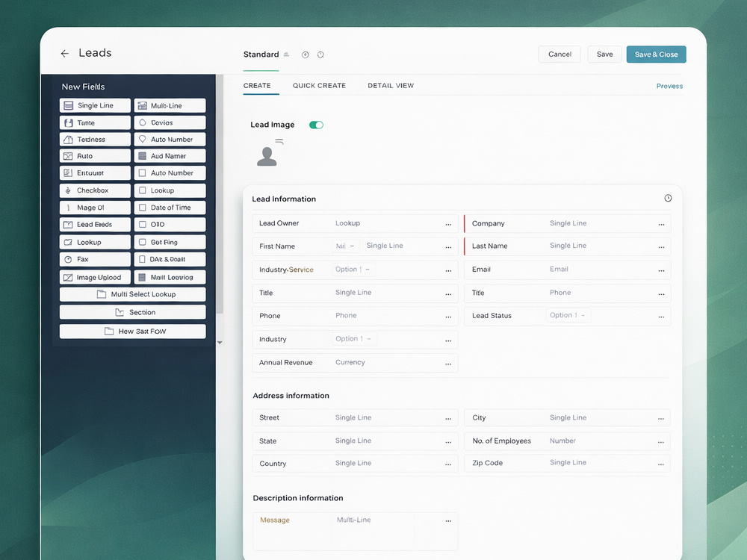Viewport: 747px width, 560px height.
Task: Switch to the QUICK CREATE tab
Action: click(x=319, y=86)
